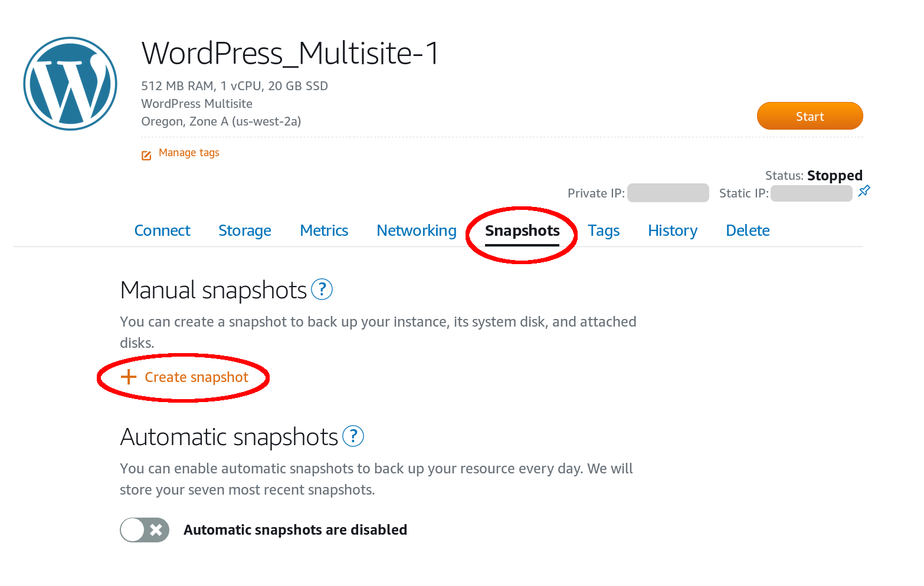Click the pin icon beside Static IP

tap(864, 191)
